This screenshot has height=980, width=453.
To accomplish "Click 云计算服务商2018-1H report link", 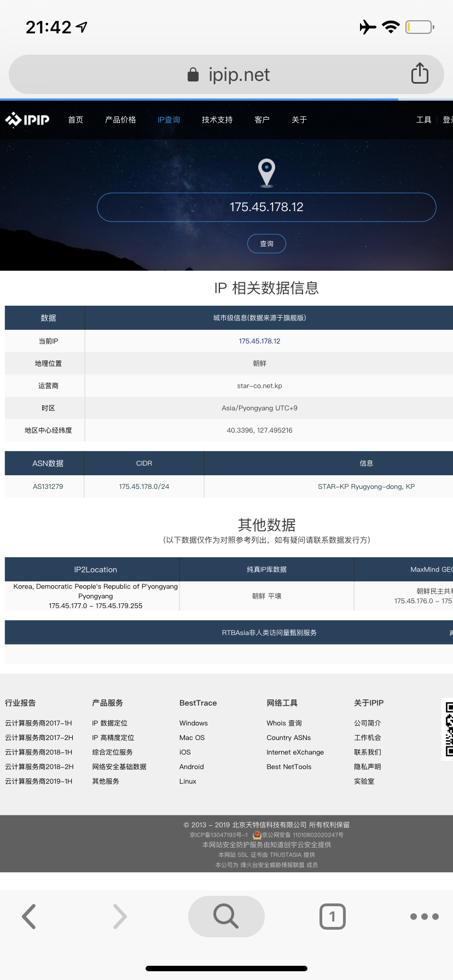I will tap(39, 752).
